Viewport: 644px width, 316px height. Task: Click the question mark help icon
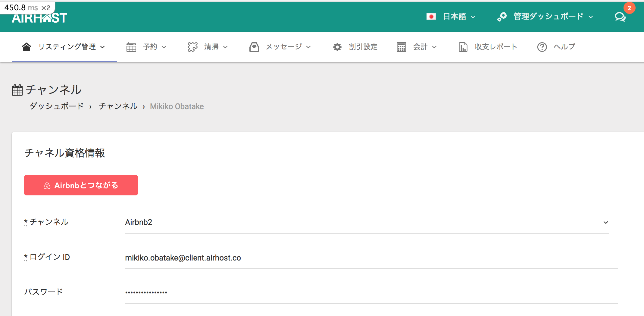542,47
